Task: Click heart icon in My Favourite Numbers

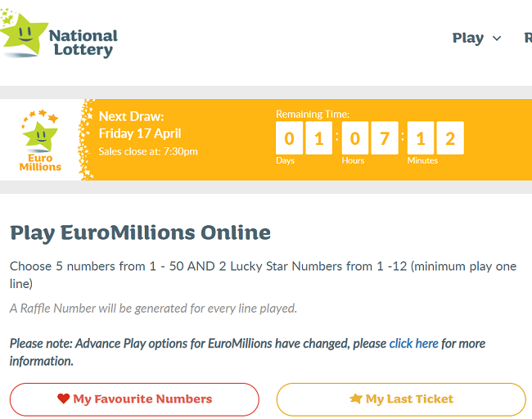Action: tap(64, 399)
